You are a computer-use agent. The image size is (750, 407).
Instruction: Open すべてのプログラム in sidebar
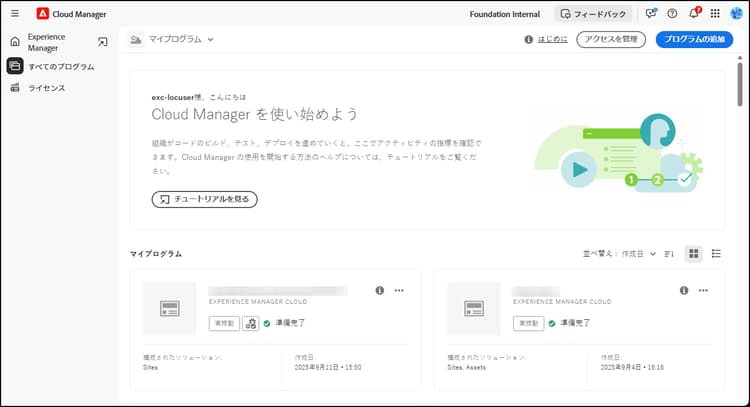point(61,66)
